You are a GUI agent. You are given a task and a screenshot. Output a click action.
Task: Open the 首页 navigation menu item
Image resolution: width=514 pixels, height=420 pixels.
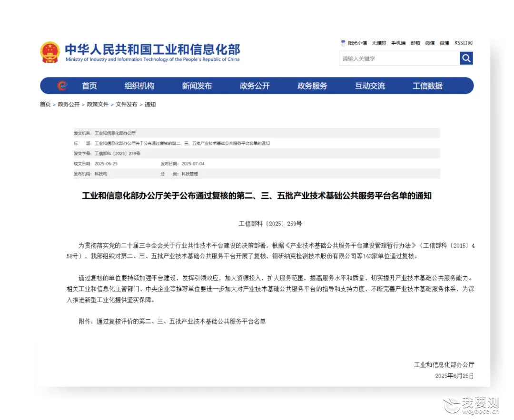(x=89, y=86)
